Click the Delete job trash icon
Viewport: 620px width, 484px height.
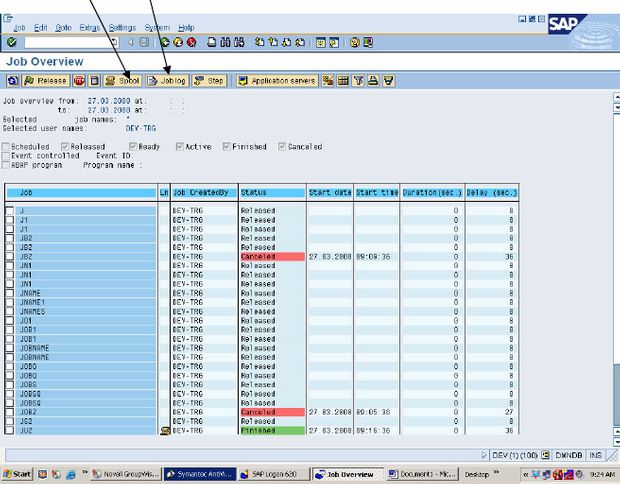click(95, 81)
